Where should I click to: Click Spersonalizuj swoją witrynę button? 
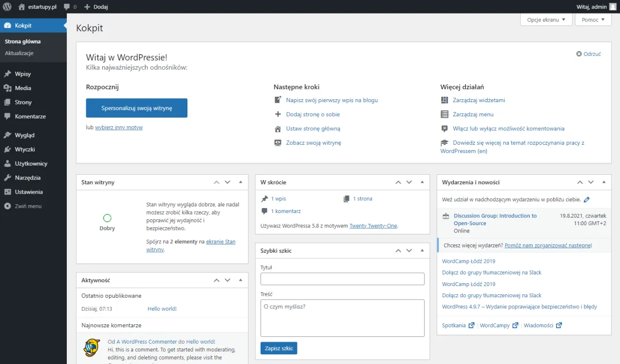click(137, 108)
